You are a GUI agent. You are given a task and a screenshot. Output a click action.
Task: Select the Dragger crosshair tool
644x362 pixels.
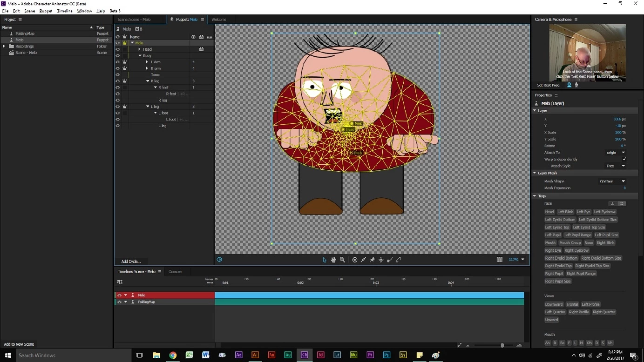click(381, 260)
